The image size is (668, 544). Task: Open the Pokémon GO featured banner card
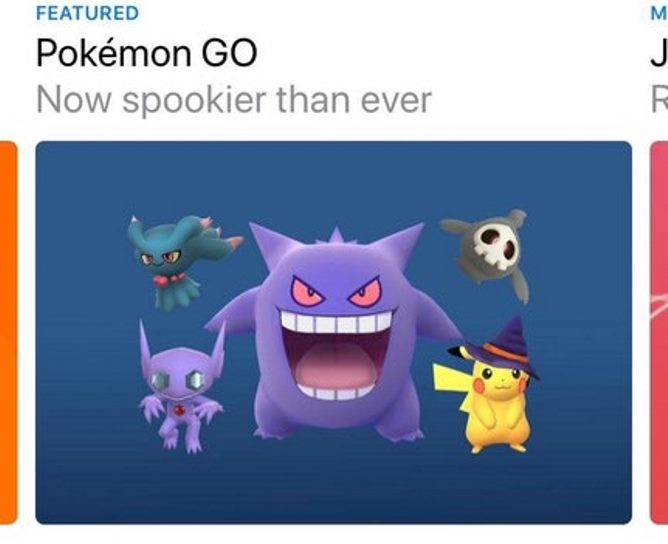click(334, 332)
